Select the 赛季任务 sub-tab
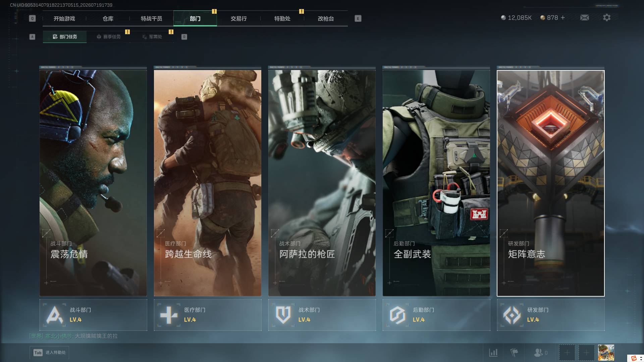644x362 pixels. (108, 37)
